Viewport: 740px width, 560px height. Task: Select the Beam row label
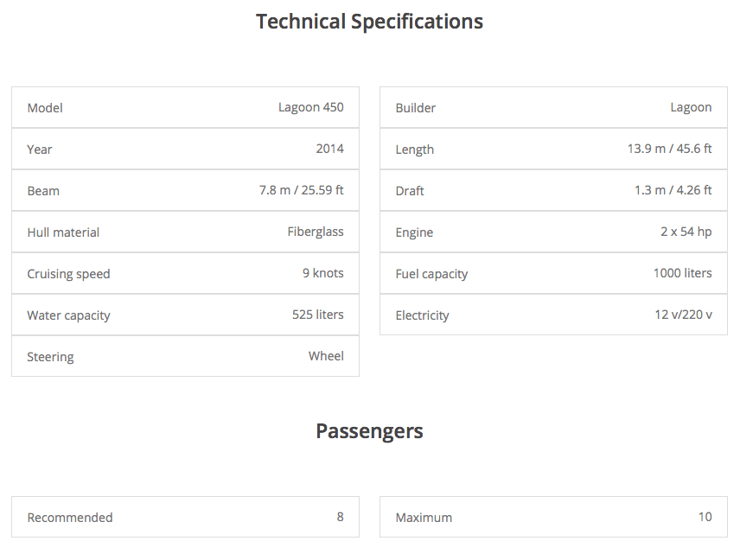coord(43,191)
